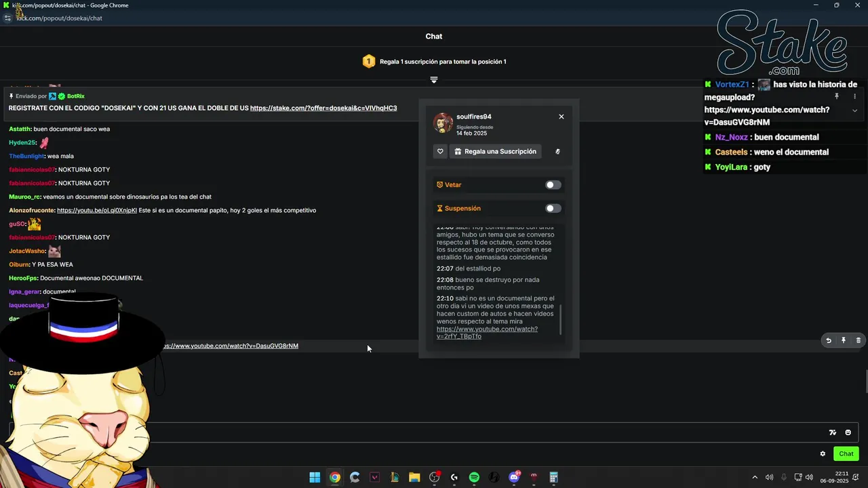
Task: Open Discord from taskbar
Action: [514, 477]
